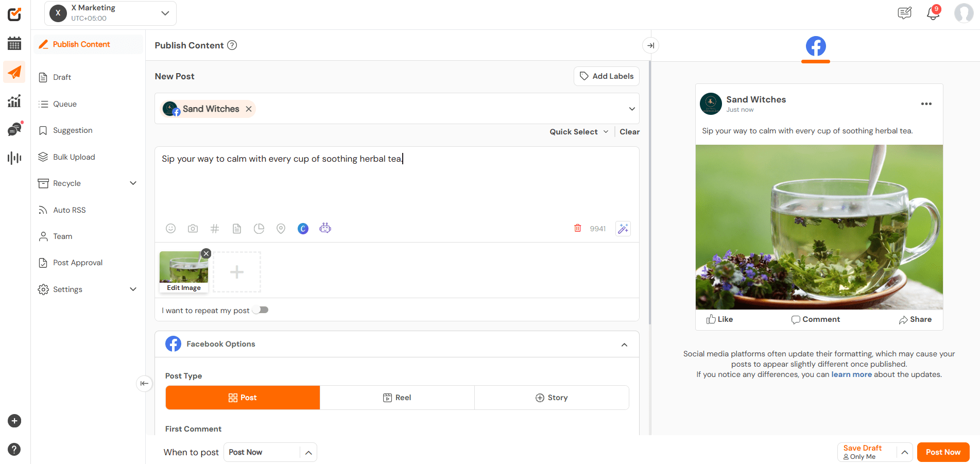Image resolution: width=980 pixels, height=464 pixels.
Task: Open the analytics icon in the left rail
Action: pyautogui.click(x=14, y=101)
